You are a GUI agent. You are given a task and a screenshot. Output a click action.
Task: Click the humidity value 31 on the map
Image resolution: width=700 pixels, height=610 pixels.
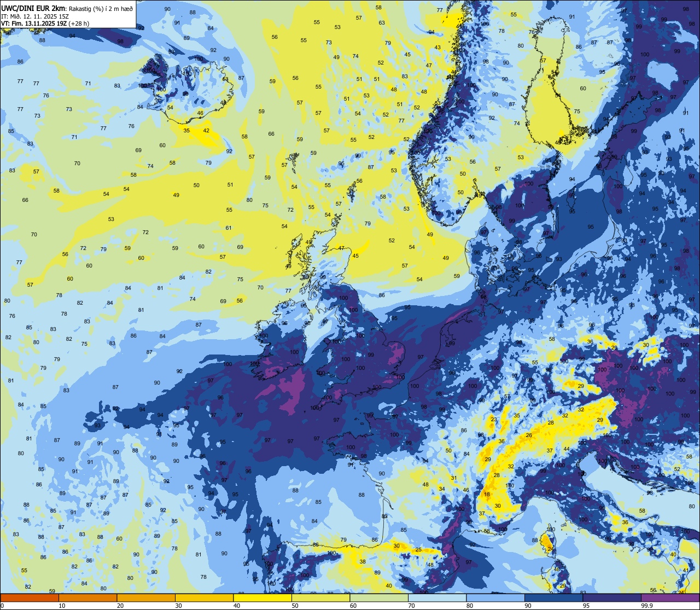453,478
